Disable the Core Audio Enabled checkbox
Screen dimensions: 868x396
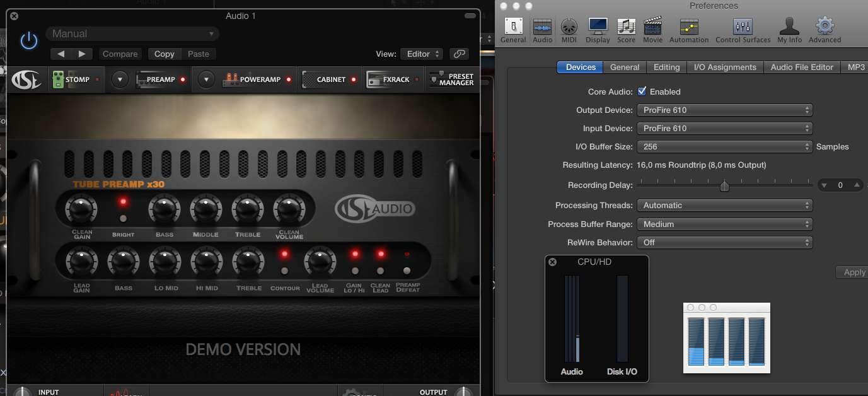tap(642, 91)
